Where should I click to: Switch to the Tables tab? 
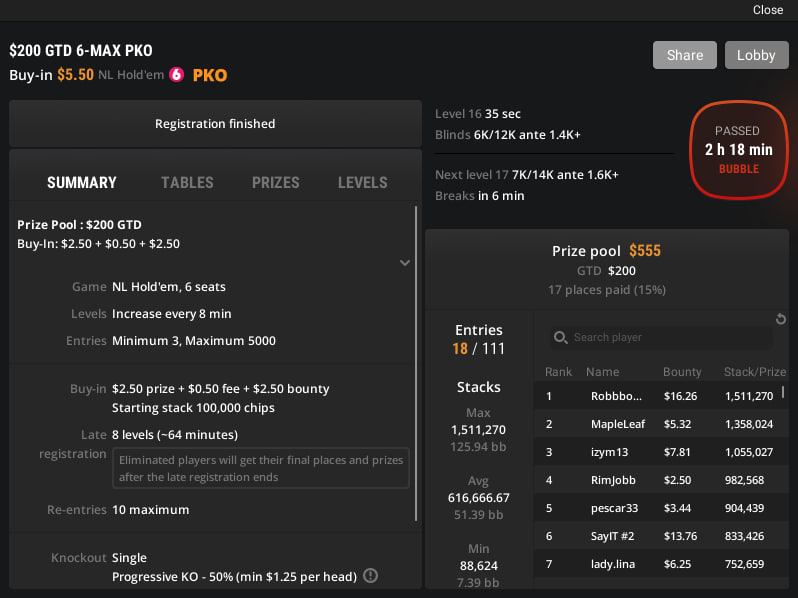point(187,182)
